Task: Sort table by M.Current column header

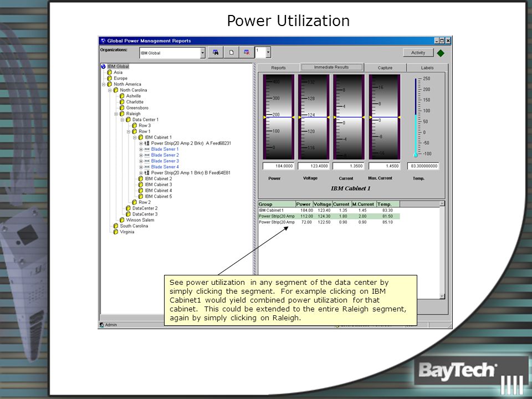Action: click(x=363, y=204)
